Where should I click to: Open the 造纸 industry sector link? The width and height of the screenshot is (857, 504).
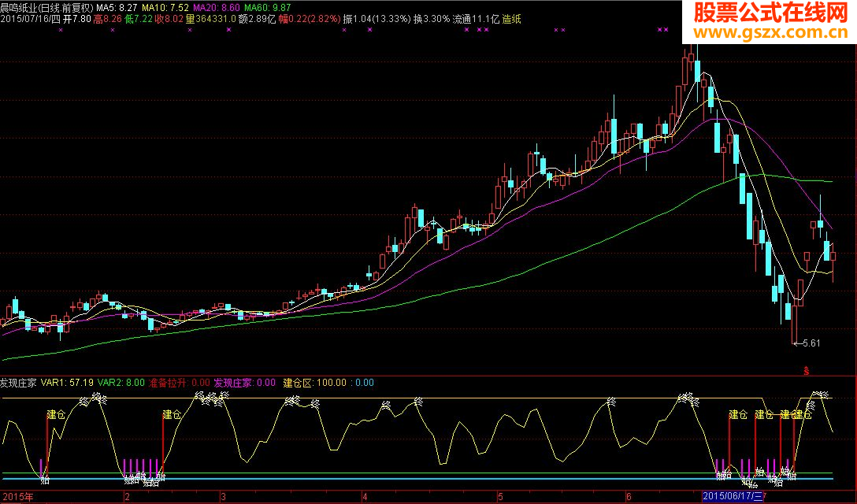pyautogui.click(x=511, y=19)
